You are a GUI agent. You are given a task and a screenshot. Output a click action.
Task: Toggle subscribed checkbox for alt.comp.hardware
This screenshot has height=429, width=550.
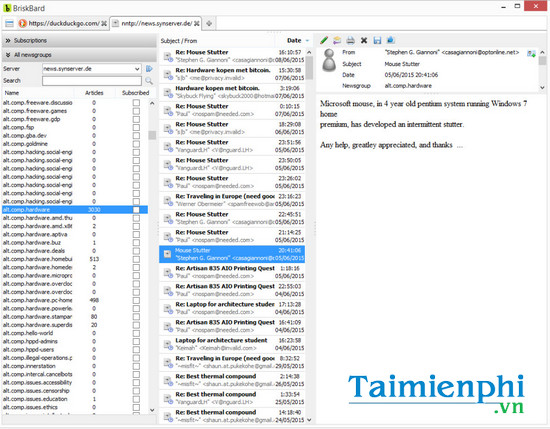point(136,210)
